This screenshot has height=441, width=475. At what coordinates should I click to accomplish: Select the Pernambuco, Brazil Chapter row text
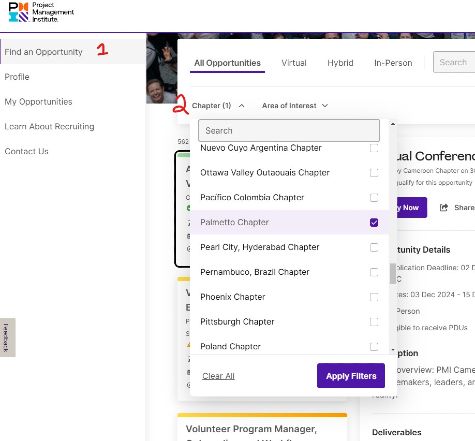tap(255, 272)
